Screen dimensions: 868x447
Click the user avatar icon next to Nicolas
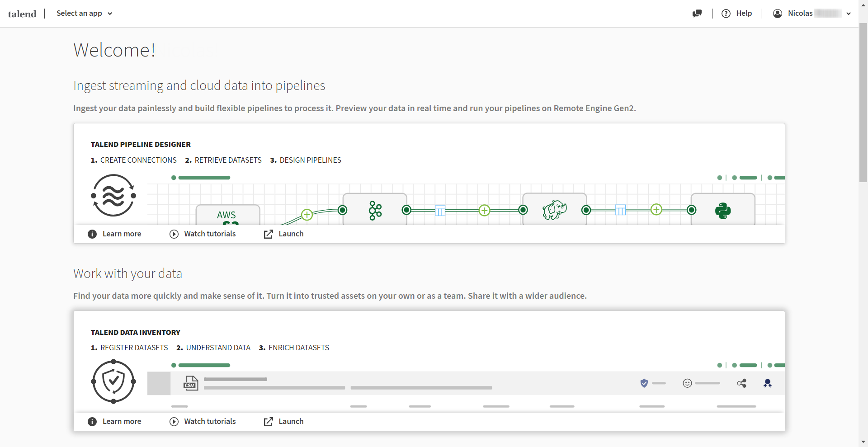pos(777,14)
